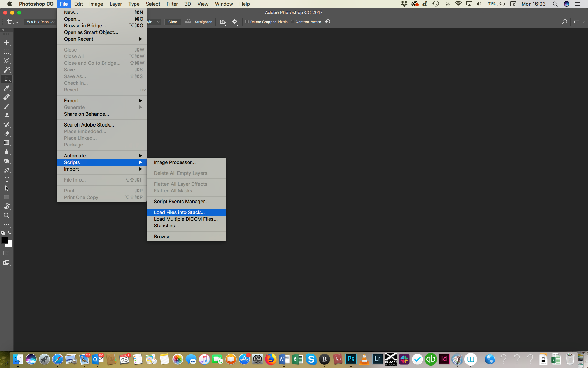
Task: Choose Statistics script
Action: (186, 226)
